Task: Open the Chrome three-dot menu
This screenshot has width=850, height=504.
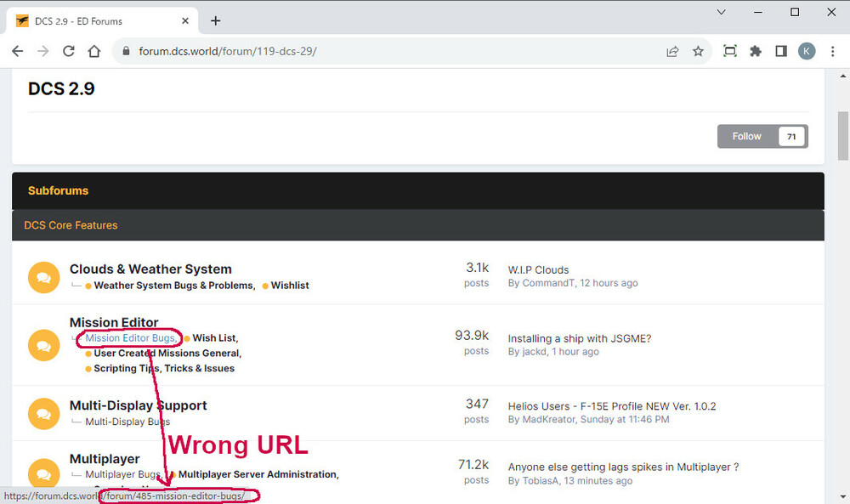Action: (x=833, y=52)
